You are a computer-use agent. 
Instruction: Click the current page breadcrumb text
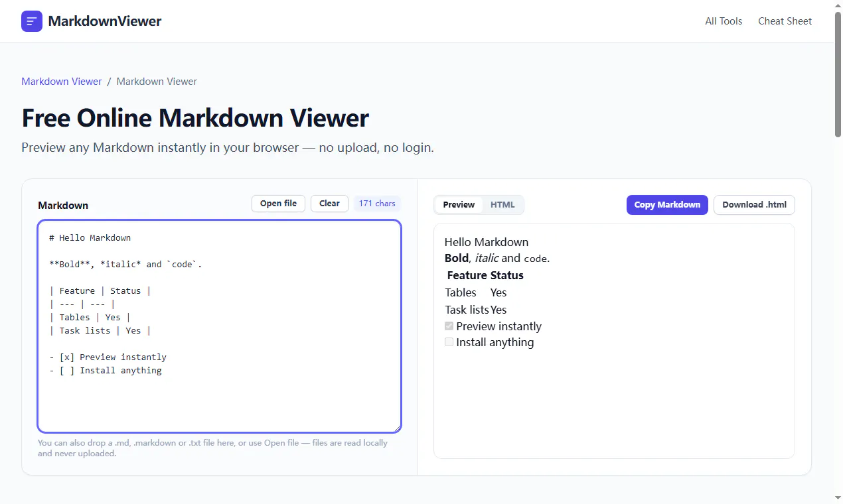point(157,82)
